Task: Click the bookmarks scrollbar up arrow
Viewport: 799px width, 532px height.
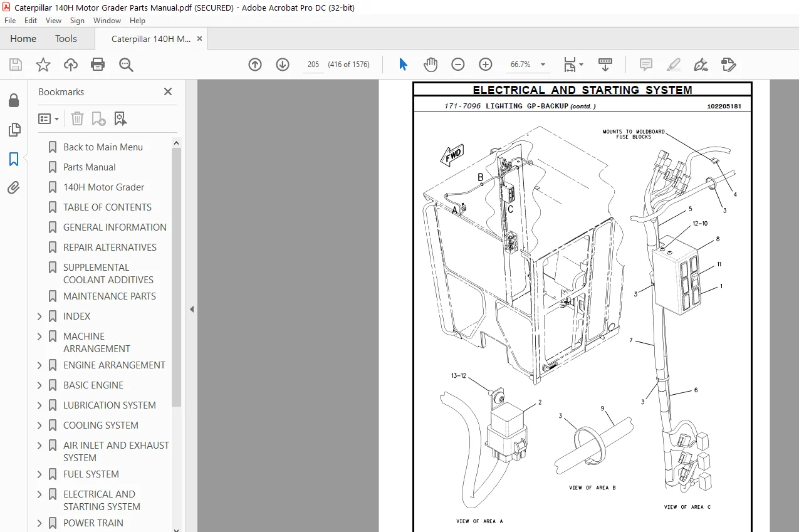Action: [x=177, y=143]
